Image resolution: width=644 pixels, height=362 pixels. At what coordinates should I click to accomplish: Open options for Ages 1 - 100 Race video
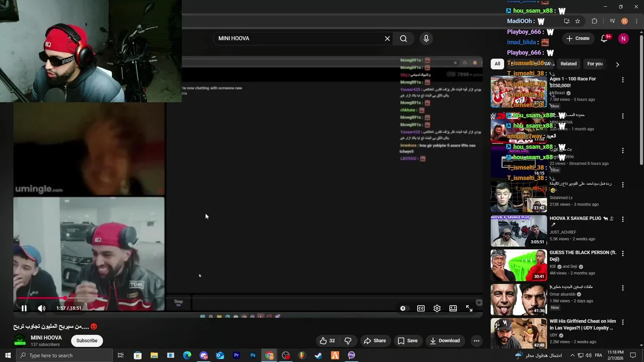pos(623,79)
